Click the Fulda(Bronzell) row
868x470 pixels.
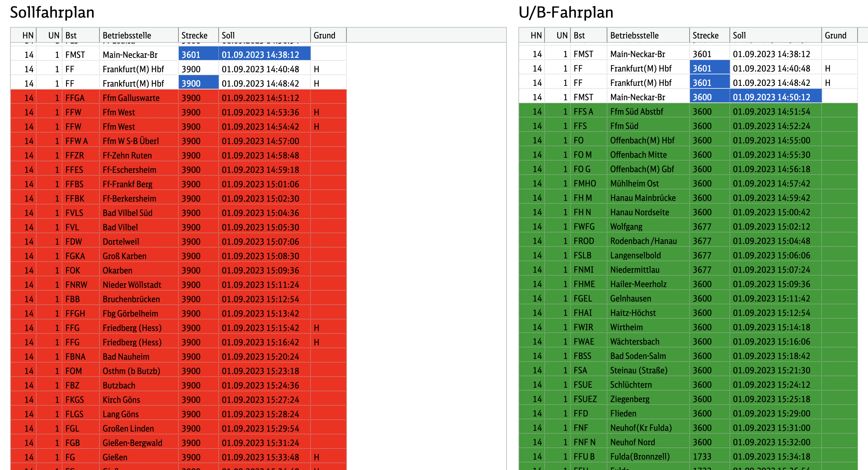pos(640,456)
